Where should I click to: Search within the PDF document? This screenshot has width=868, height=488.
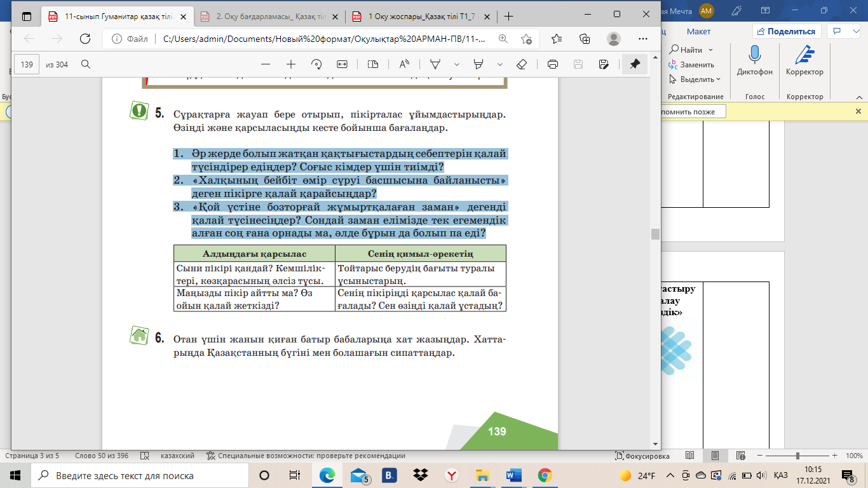point(85,64)
